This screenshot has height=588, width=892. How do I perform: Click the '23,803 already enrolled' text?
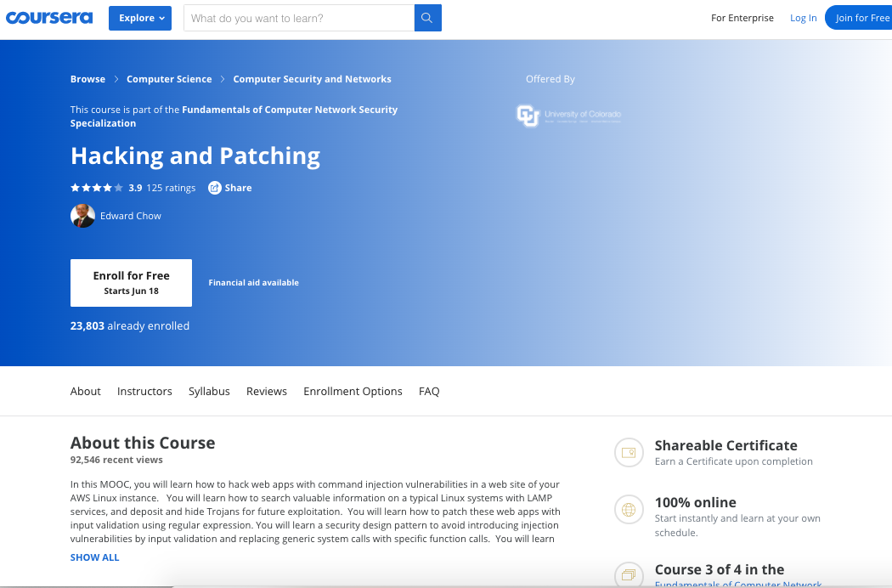pos(130,326)
